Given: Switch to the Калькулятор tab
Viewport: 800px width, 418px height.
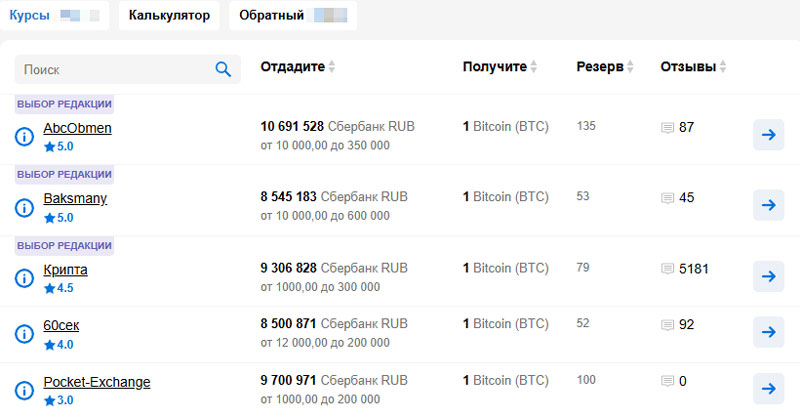Looking at the screenshot, I should coord(168,16).
